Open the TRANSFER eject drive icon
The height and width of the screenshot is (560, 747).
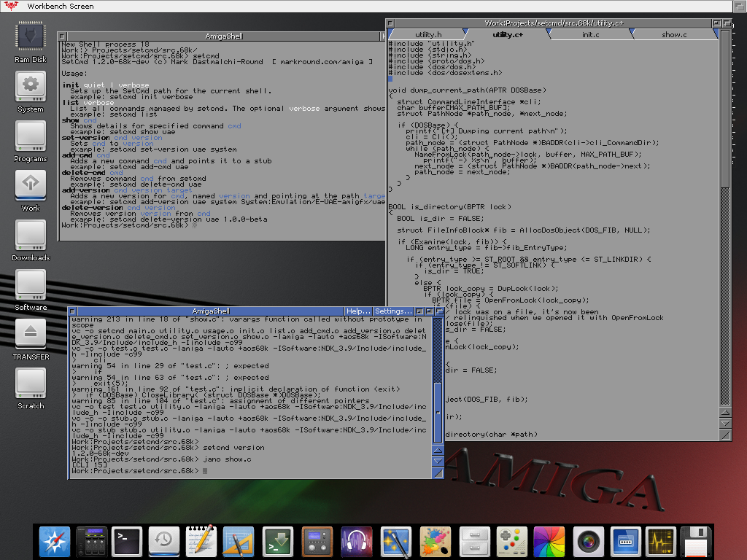tap(30, 334)
